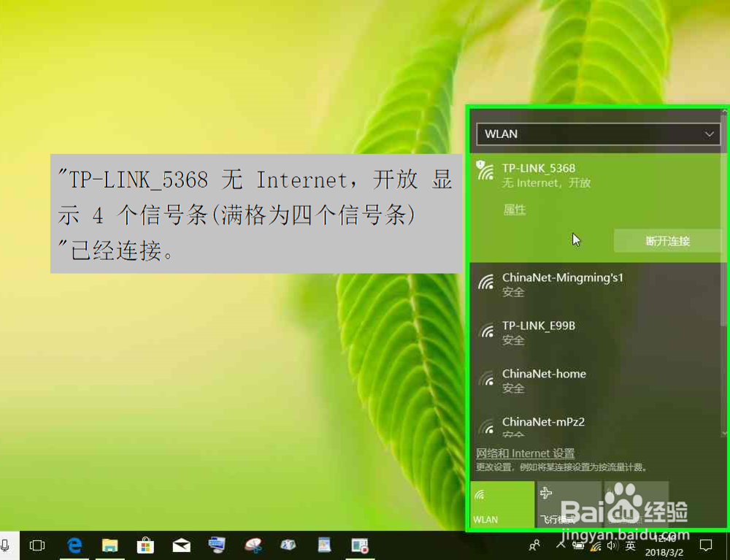Click 断开连接 to disconnect TP-LINK_5368
The image size is (730, 560).
[669, 240]
